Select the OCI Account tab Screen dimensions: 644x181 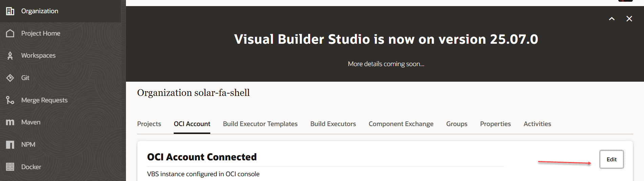coord(192,124)
